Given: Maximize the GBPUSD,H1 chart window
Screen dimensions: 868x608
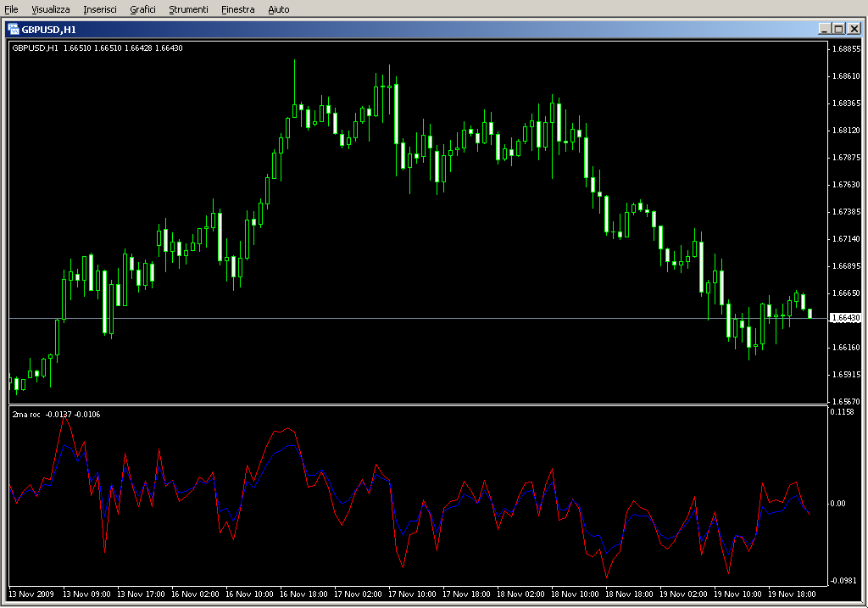Looking at the screenshot, I should [x=838, y=29].
